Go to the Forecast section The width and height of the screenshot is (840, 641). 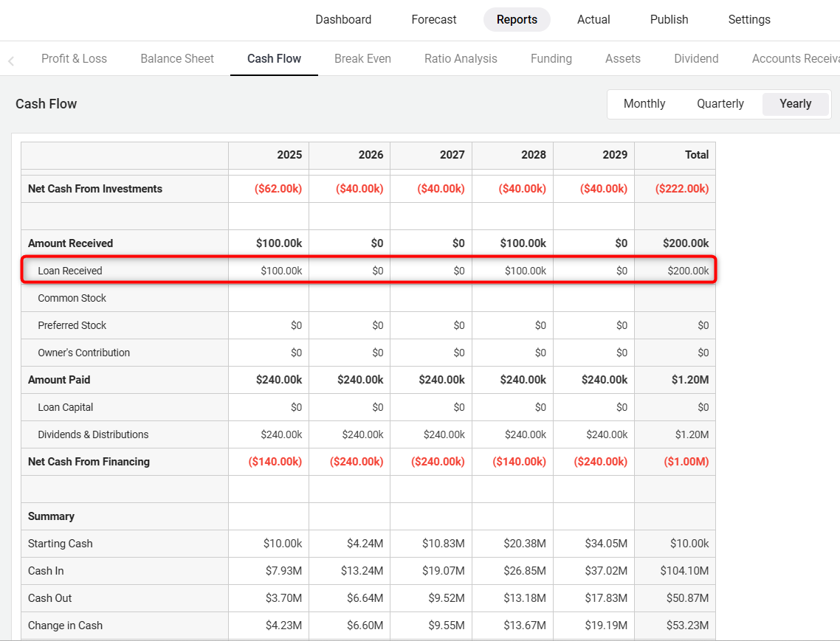(434, 20)
